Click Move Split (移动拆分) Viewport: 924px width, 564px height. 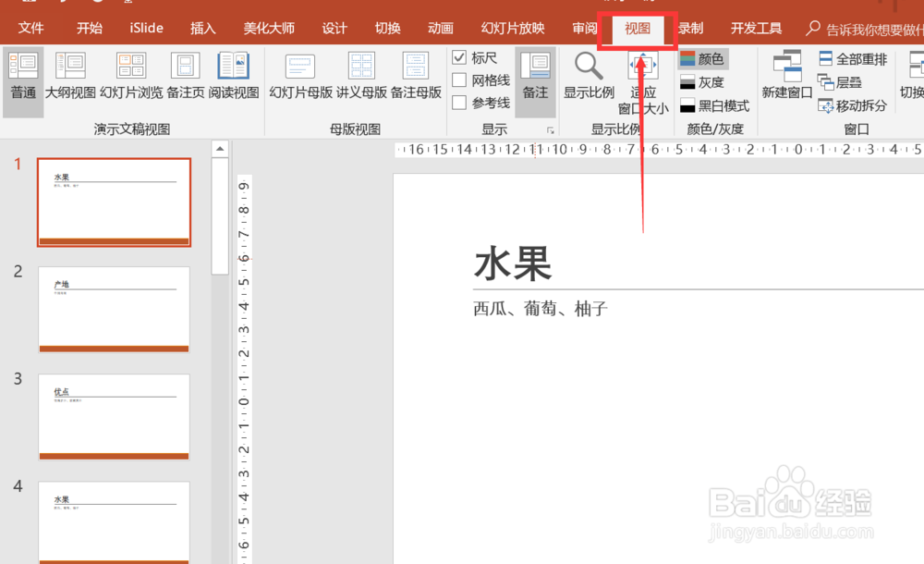(853, 106)
